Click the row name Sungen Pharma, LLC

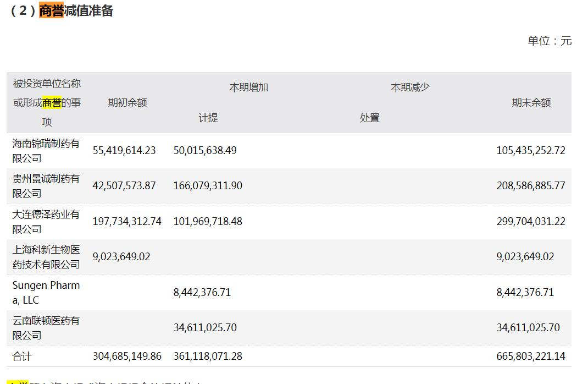tap(46, 293)
